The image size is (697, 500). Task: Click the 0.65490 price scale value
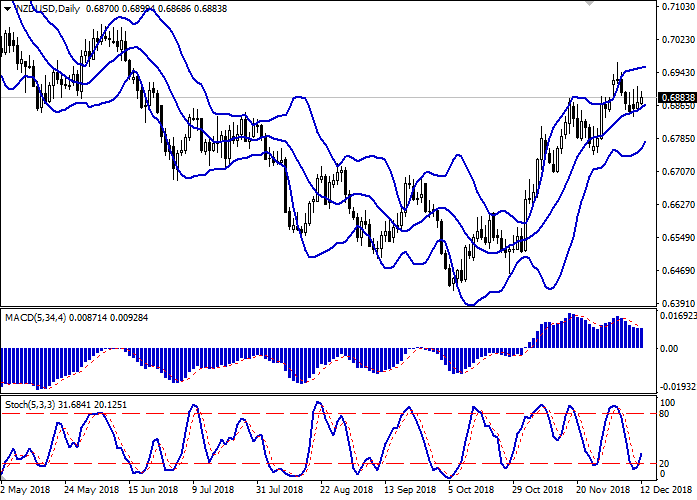tap(678, 238)
